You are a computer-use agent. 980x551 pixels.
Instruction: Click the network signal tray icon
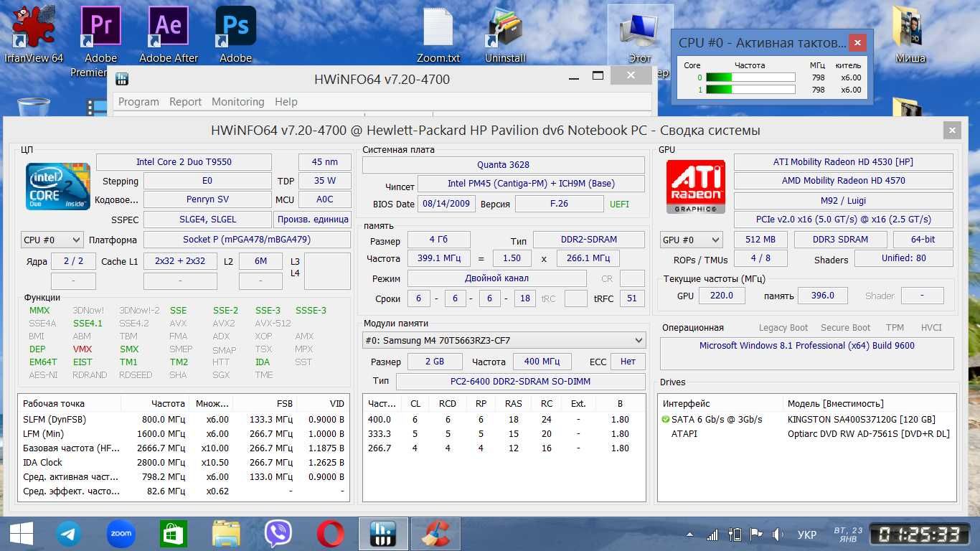click(712, 534)
